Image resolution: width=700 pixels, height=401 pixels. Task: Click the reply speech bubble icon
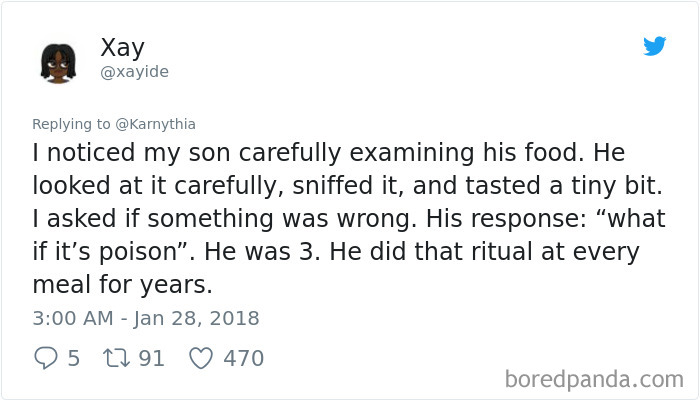(46, 358)
